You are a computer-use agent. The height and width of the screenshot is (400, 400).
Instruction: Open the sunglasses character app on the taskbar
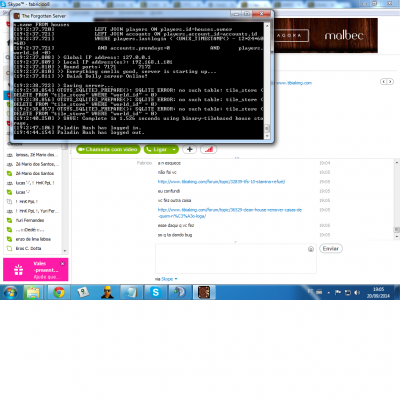107,292
